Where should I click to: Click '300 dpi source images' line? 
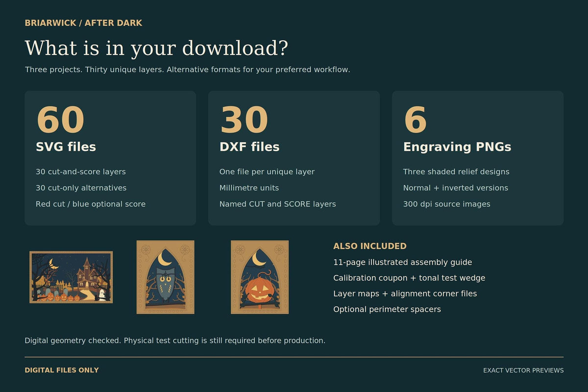click(447, 204)
